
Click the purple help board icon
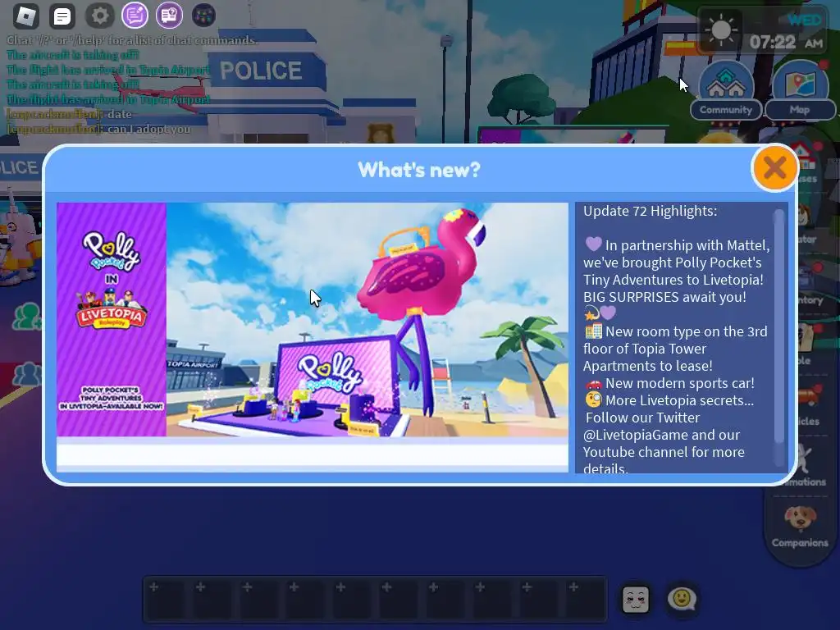169,16
